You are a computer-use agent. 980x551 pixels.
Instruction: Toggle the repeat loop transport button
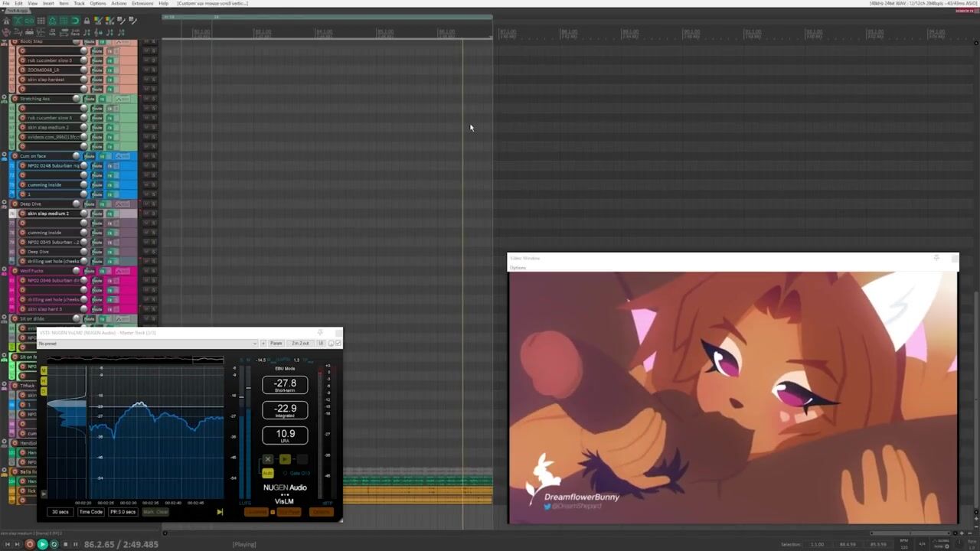[x=54, y=544]
